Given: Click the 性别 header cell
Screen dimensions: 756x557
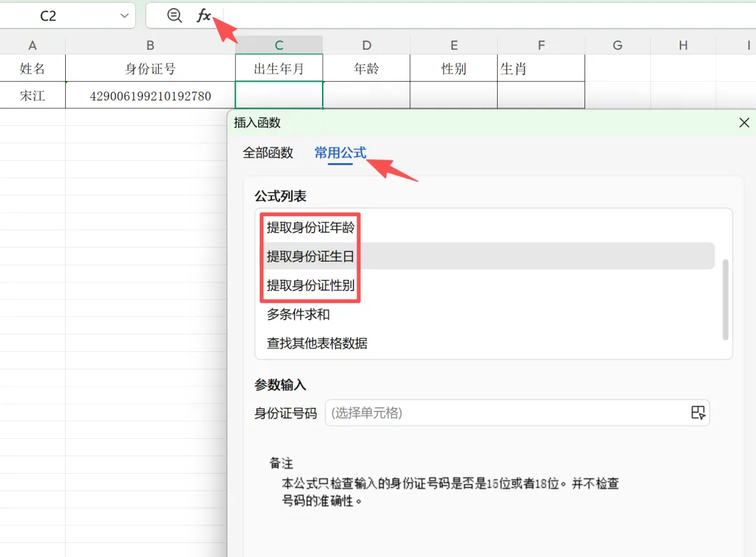Looking at the screenshot, I should 454,68.
